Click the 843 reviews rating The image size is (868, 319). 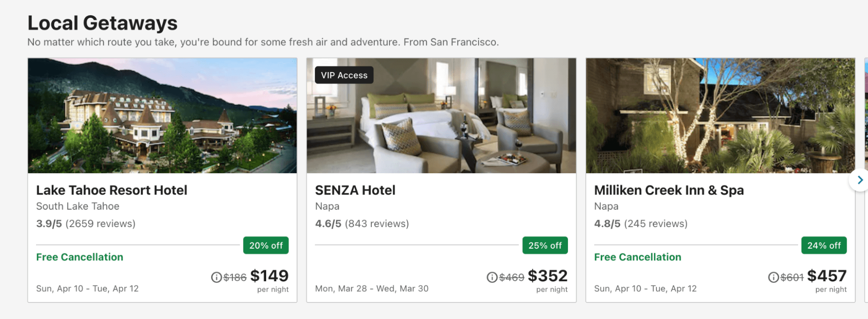(362, 224)
